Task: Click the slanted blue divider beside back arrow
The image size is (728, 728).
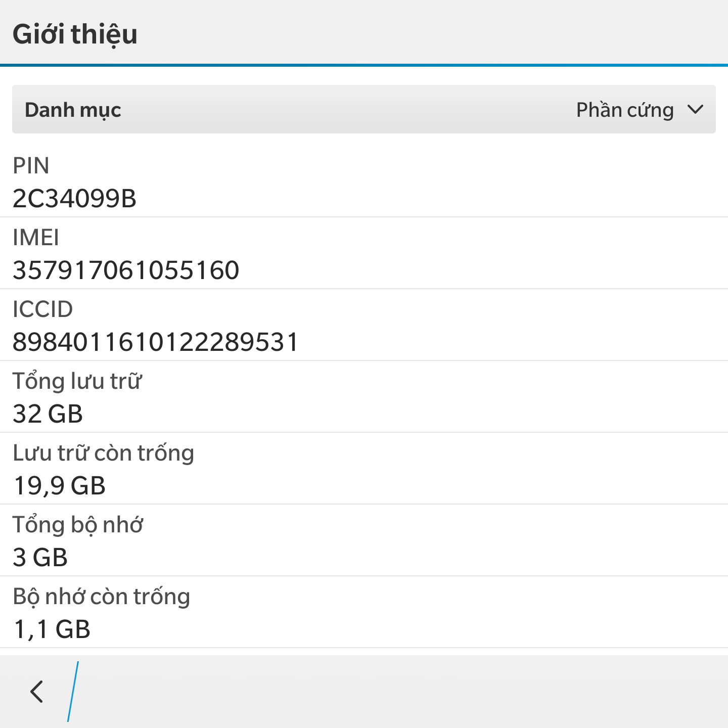Action: (x=73, y=692)
